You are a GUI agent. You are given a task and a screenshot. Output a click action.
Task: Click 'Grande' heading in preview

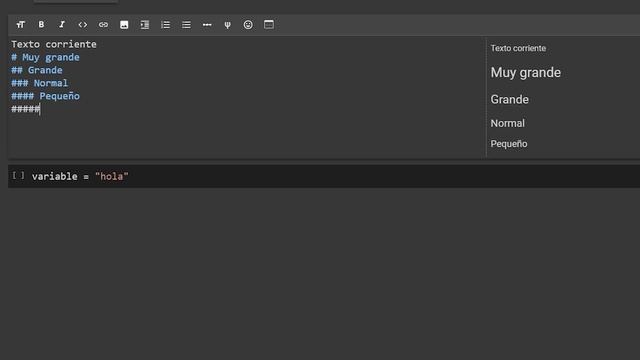tap(509, 100)
